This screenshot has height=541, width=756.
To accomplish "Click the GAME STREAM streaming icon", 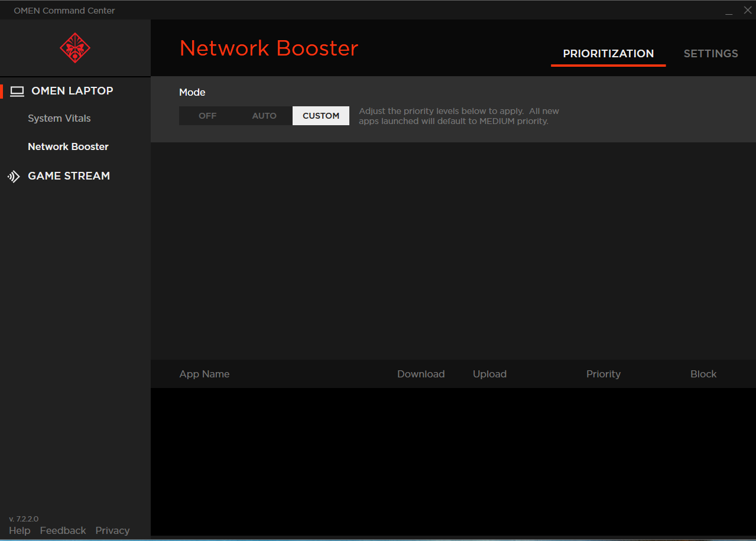I will pyautogui.click(x=13, y=175).
